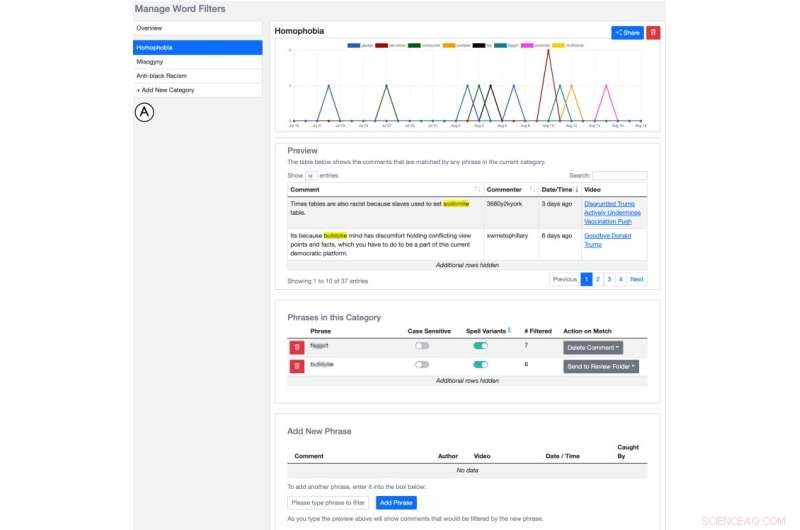Open the Spell Variants footnote marker
This screenshot has width=800, height=530.
tap(509, 330)
